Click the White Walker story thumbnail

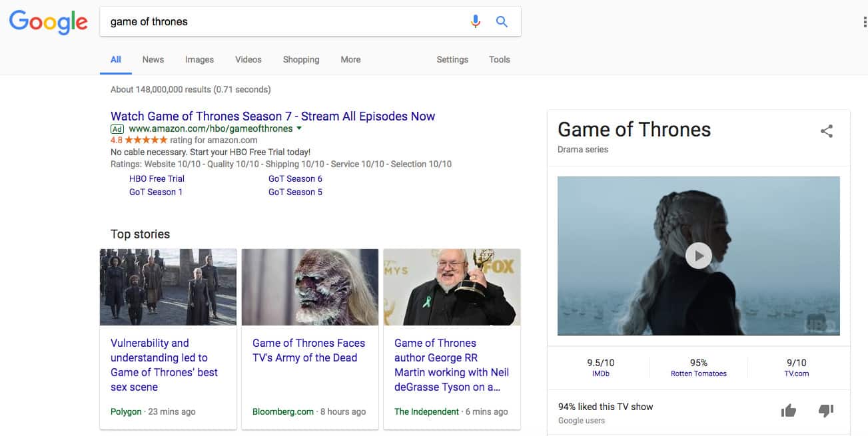(310, 287)
